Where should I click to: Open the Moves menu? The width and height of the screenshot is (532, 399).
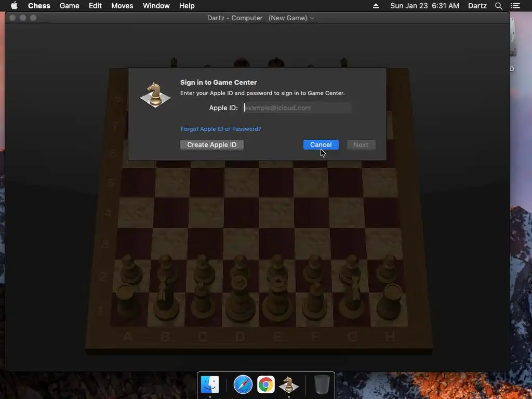click(122, 6)
